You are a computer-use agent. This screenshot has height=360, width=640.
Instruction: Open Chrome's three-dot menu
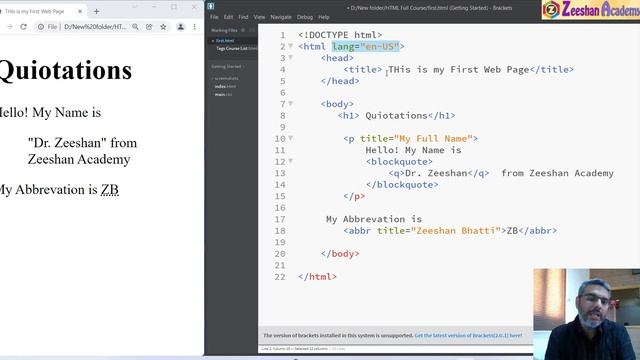point(195,27)
